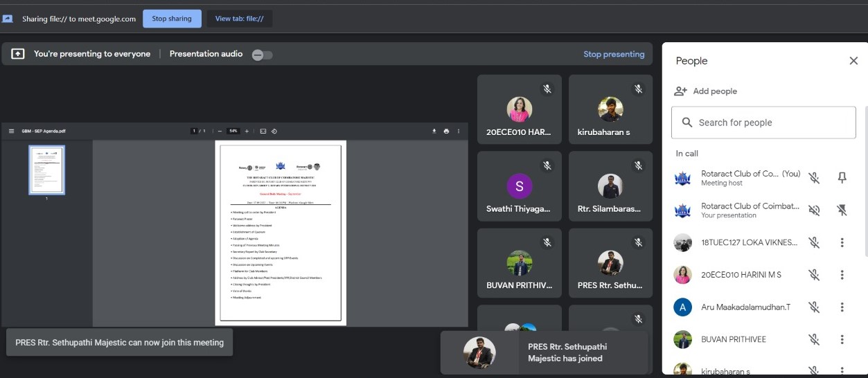
Task: Unpin your presentation in People list
Action: point(842,210)
